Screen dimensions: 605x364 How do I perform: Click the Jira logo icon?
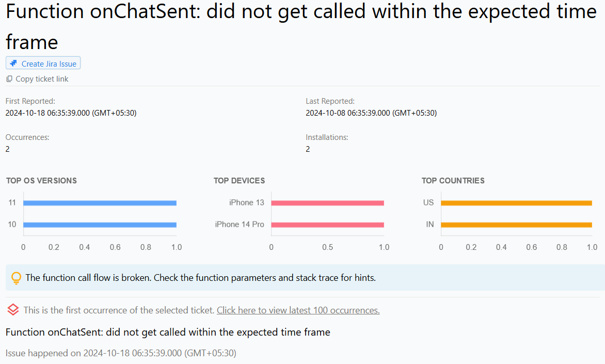[x=13, y=64]
